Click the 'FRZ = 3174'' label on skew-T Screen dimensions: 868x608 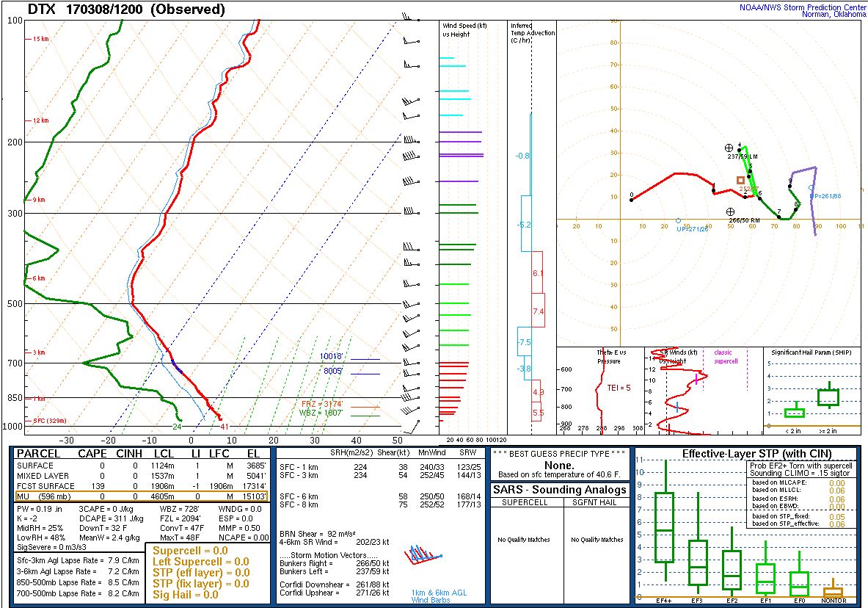pos(321,404)
